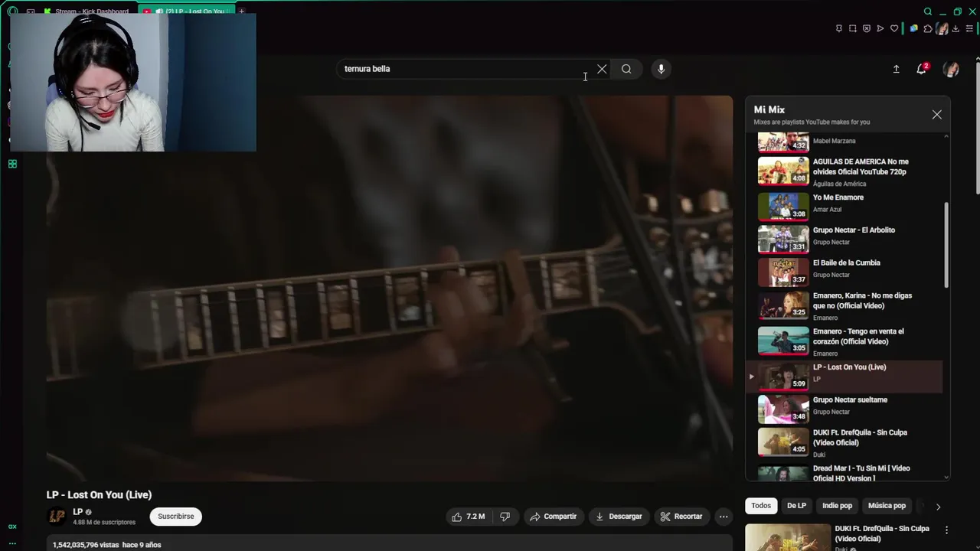The height and width of the screenshot is (551, 980).
Task: Open the browser downloads icon
Action: [x=955, y=29]
